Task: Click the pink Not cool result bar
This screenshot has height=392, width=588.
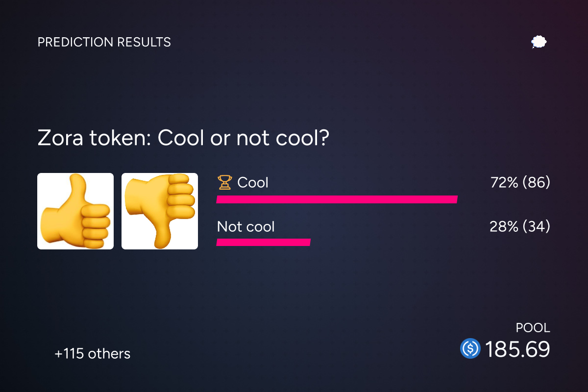Action: pos(264,243)
